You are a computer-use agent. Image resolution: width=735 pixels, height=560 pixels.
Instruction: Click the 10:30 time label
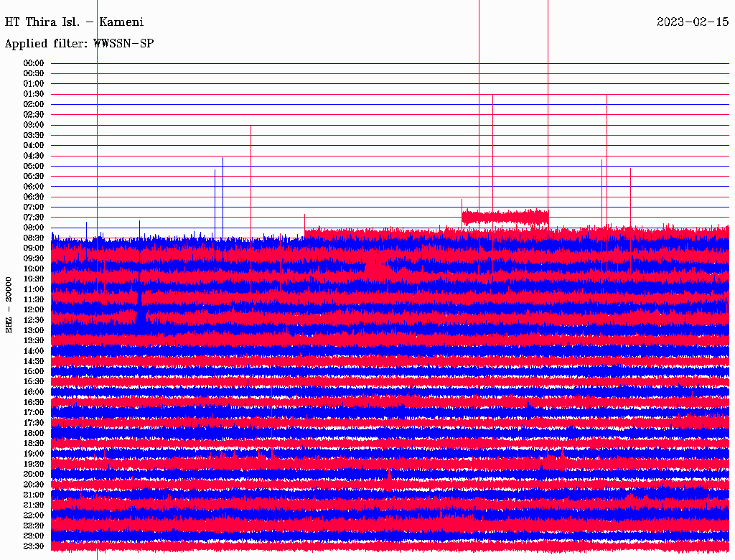(x=34, y=279)
